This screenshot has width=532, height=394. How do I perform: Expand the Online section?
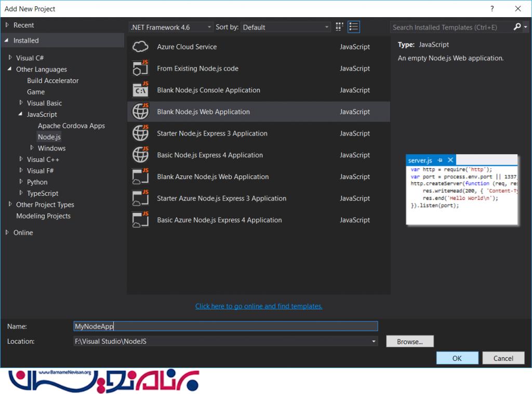coord(7,232)
